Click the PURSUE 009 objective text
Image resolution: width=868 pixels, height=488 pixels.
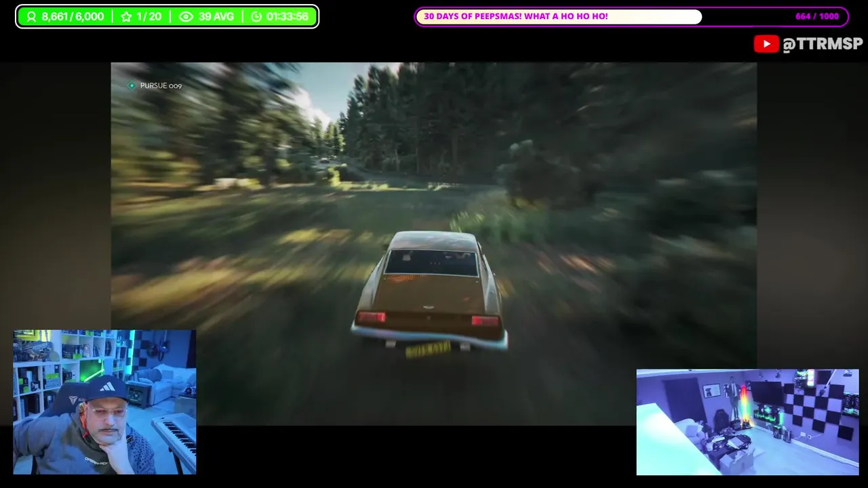pyautogui.click(x=161, y=85)
